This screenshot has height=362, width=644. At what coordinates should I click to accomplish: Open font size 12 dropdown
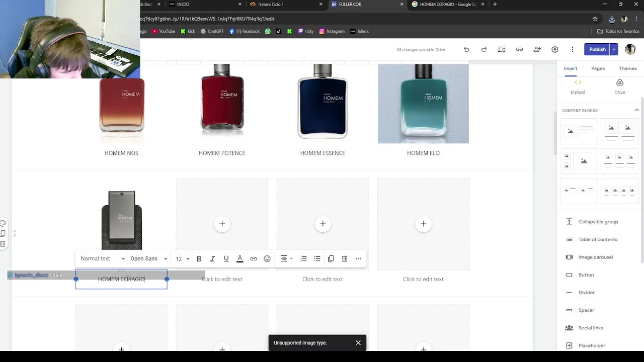point(182,258)
